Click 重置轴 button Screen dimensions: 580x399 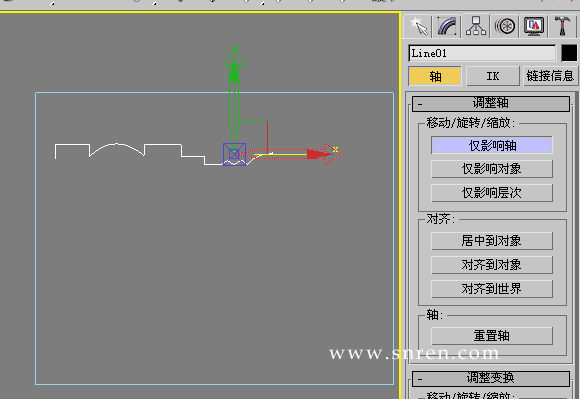pos(492,336)
